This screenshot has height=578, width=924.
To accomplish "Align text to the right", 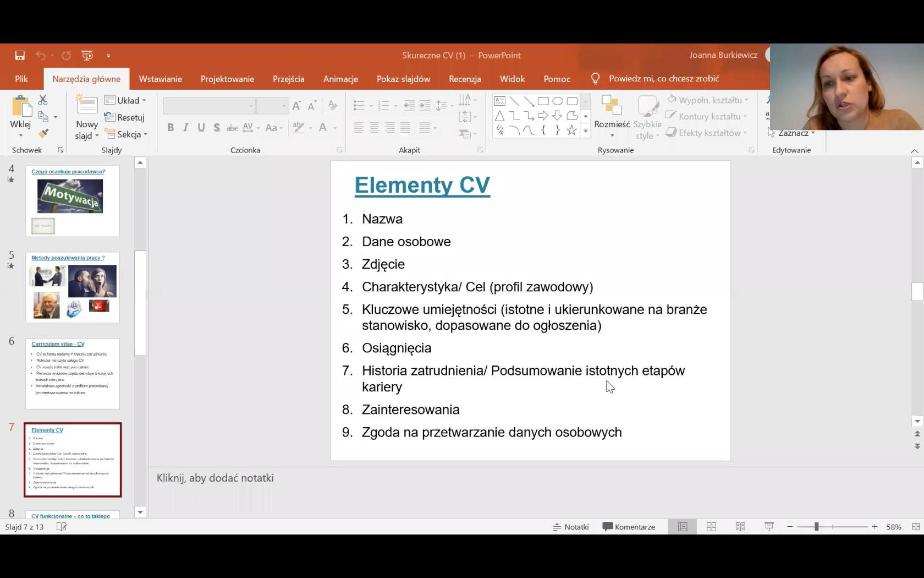I will point(389,128).
